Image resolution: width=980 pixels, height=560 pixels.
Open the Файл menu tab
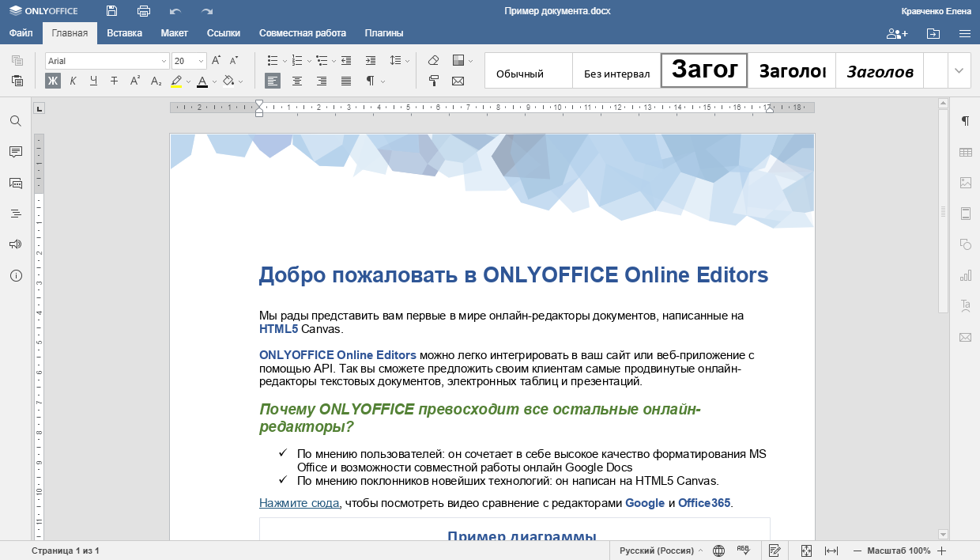point(21,33)
